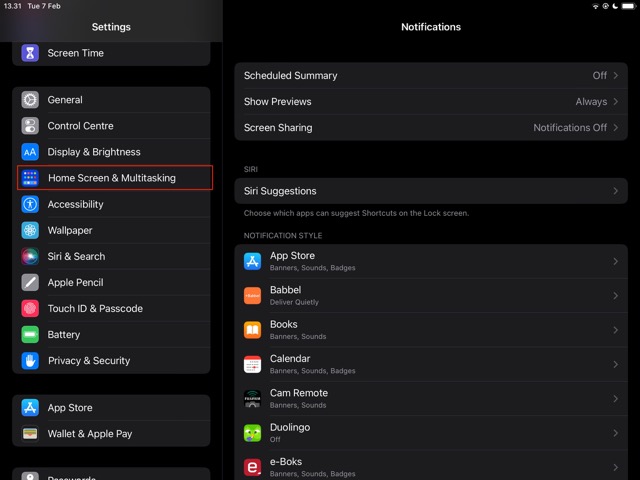Tap the Battery row in sidebar

[112, 334]
